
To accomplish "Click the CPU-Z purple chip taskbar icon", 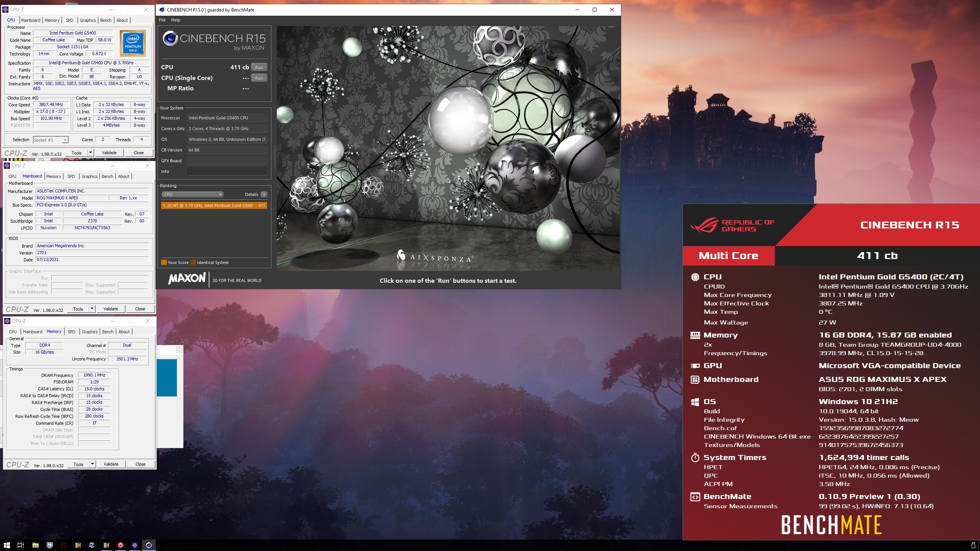I will [135, 545].
